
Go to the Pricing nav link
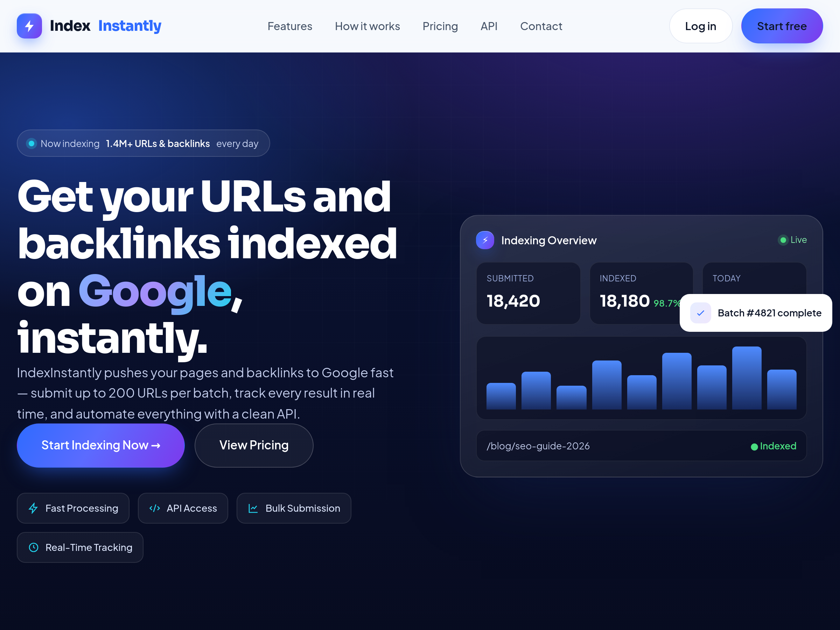pos(440,26)
